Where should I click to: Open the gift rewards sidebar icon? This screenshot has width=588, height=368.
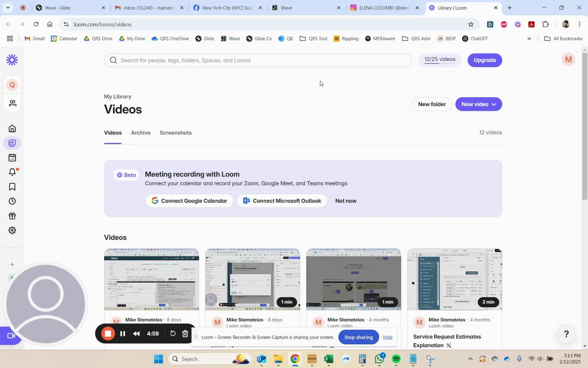(x=12, y=216)
